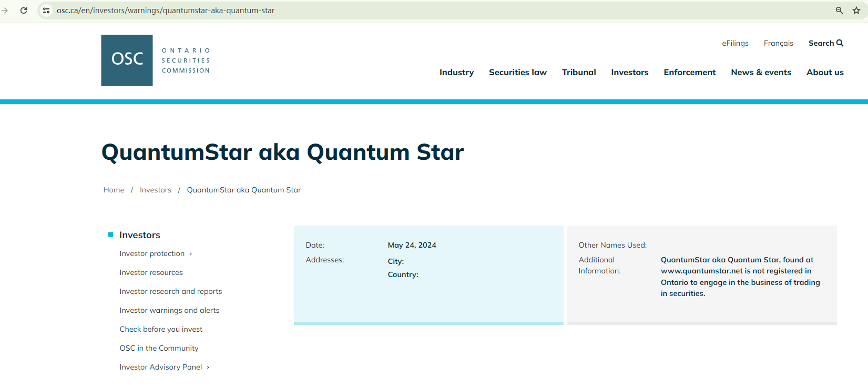
Task: Click the City label
Action: coord(396,261)
